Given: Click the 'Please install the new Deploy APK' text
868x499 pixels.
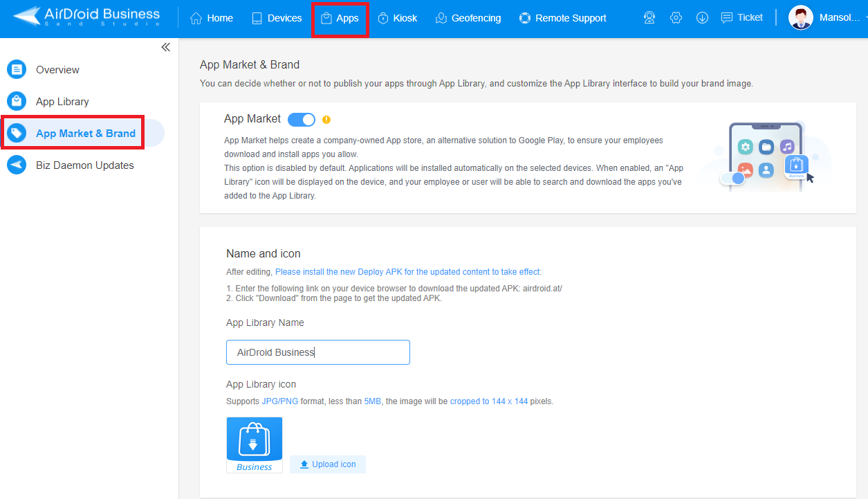Looking at the screenshot, I should pos(408,272).
